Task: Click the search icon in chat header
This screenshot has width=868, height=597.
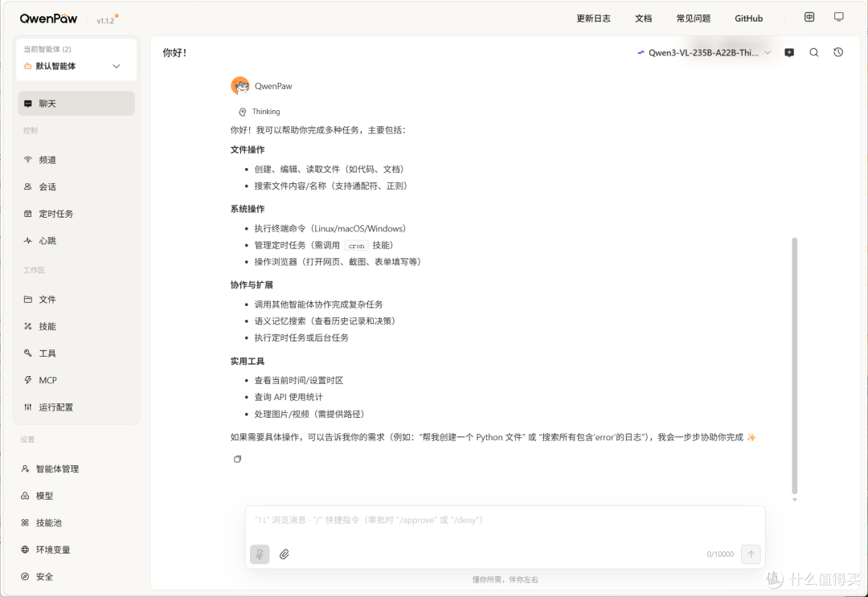Action: click(x=813, y=52)
